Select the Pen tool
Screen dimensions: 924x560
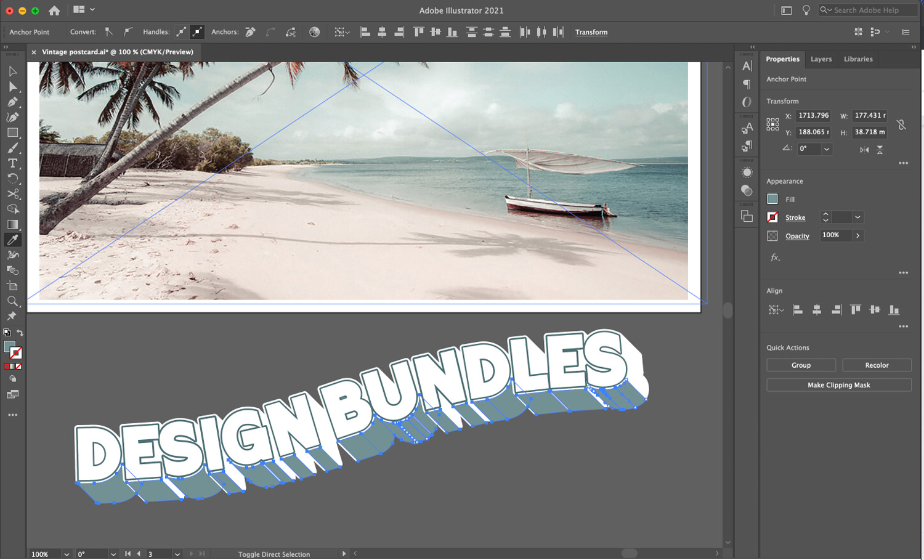(12, 102)
